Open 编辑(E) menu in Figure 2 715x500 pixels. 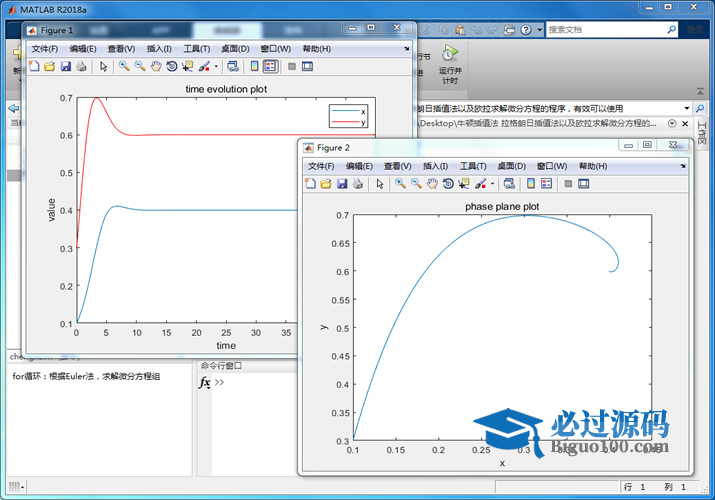point(359,166)
